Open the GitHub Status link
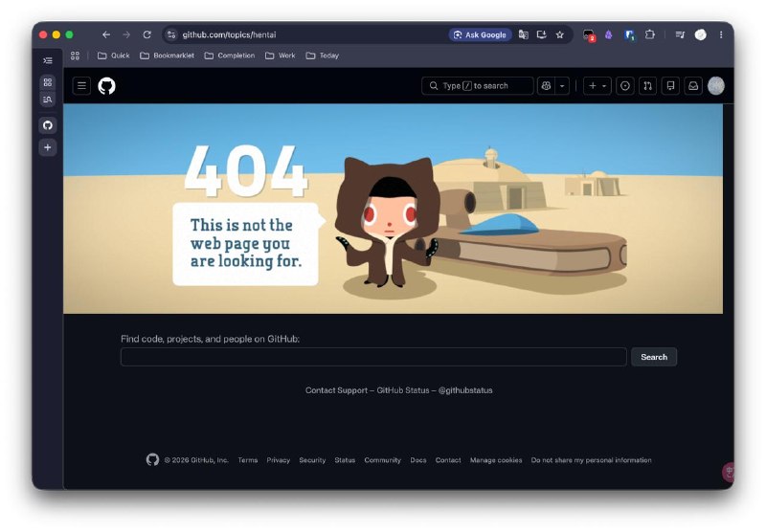766x532 pixels. click(x=402, y=390)
